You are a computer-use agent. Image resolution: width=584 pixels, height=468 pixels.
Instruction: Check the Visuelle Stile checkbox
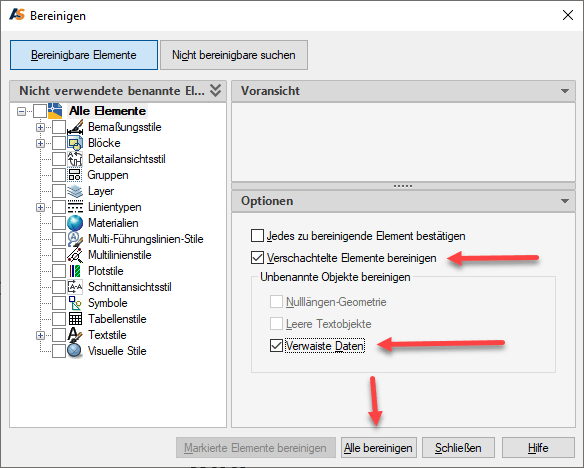point(59,351)
